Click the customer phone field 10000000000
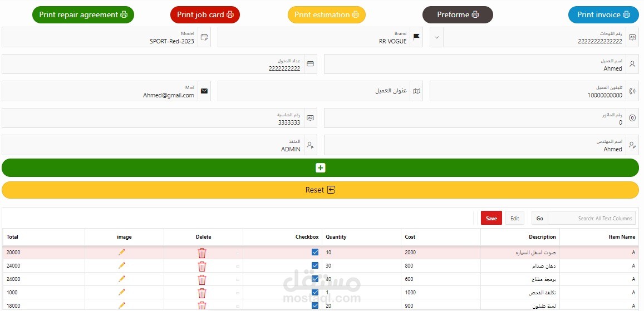 (x=528, y=91)
